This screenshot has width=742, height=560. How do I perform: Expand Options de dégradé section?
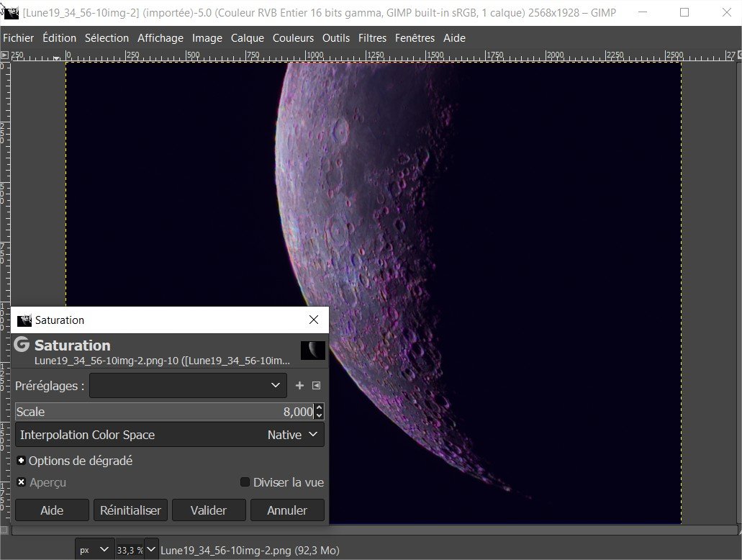coord(22,461)
